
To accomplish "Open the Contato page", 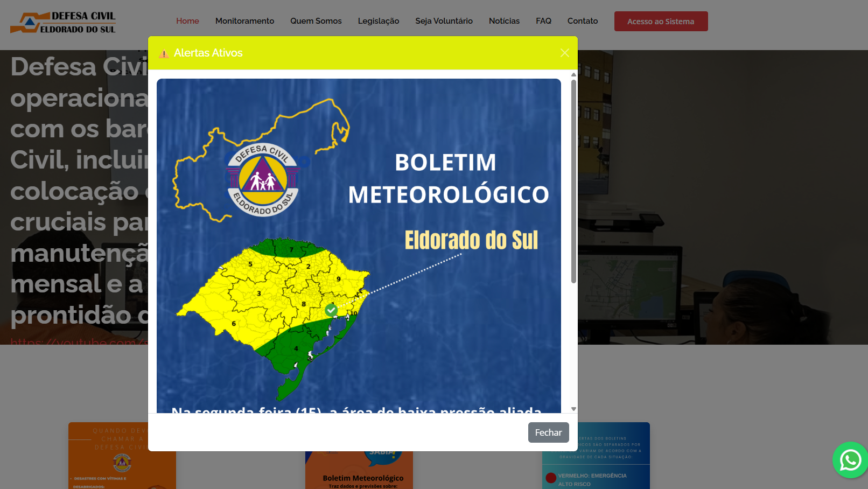I will tap(582, 21).
